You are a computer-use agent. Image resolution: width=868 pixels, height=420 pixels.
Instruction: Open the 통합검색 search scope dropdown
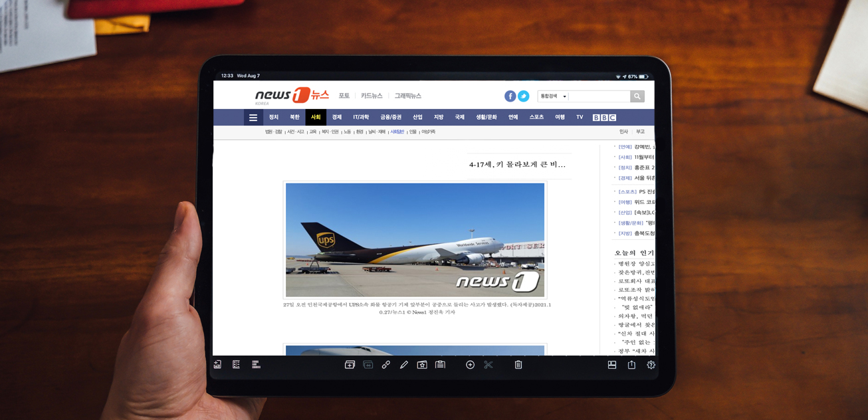pos(553,96)
